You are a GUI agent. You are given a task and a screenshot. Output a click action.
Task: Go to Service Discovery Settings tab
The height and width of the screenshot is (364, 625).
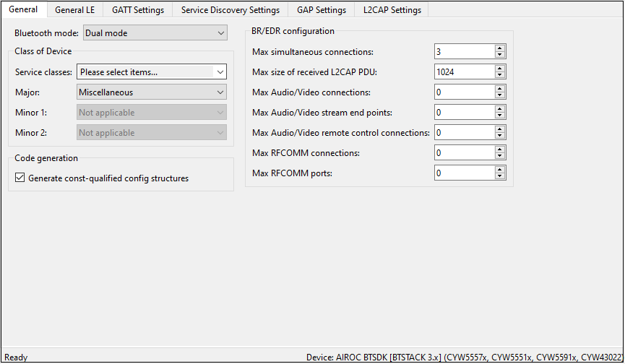pos(230,10)
